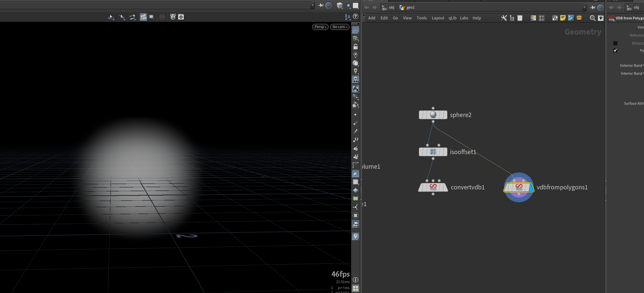Click the output connector of sphere2

click(x=433, y=121)
